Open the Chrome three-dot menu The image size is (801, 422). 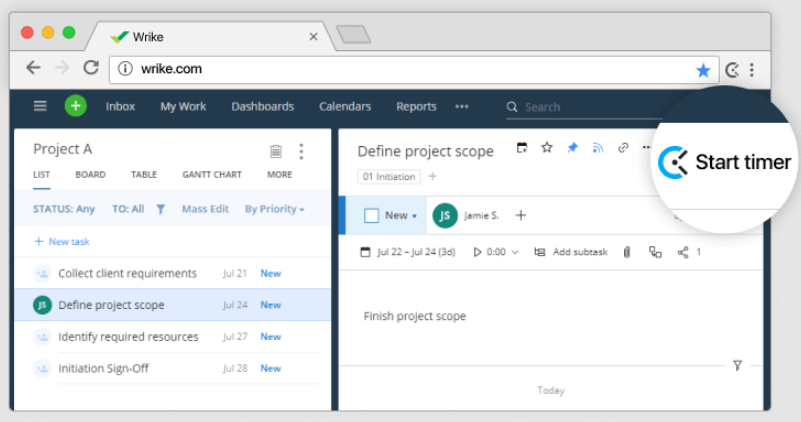752,70
